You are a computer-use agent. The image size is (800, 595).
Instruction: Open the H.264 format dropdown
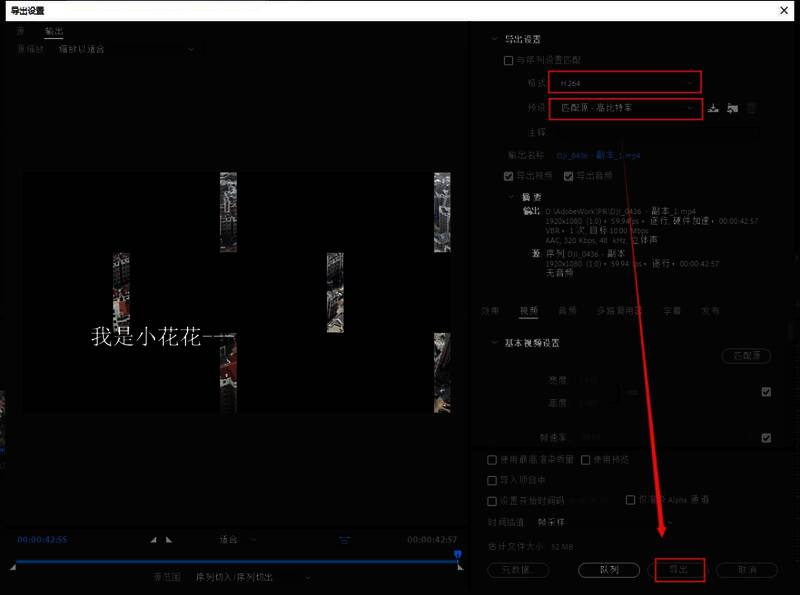tap(624, 83)
